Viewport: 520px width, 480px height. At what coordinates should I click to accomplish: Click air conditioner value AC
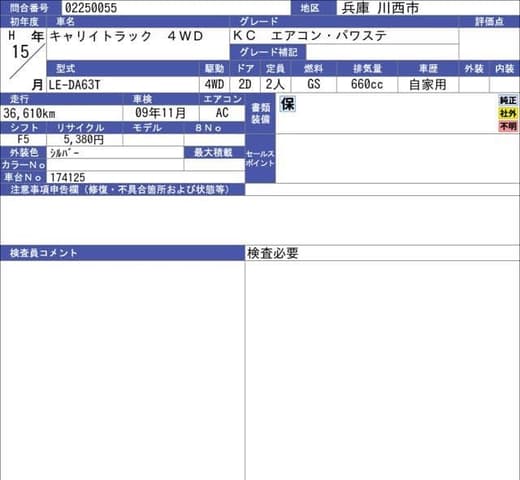point(222,113)
